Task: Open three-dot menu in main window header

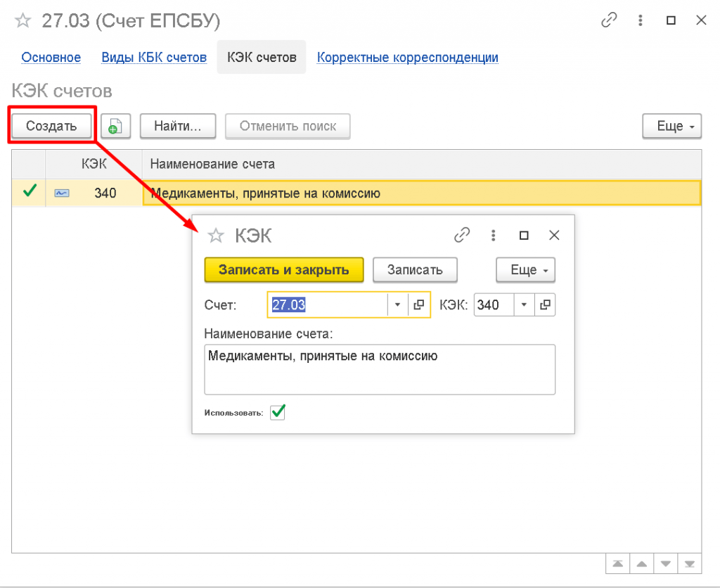Action: pos(641,21)
